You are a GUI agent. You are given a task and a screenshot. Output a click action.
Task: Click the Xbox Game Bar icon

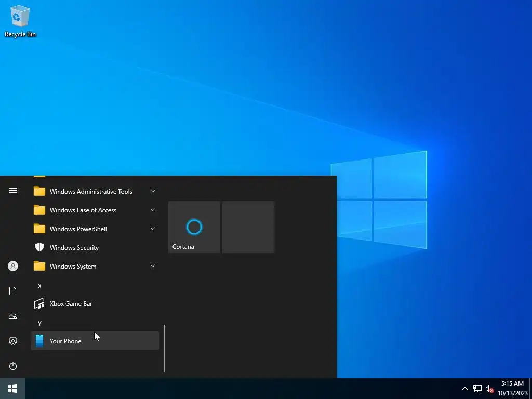pyautogui.click(x=39, y=303)
